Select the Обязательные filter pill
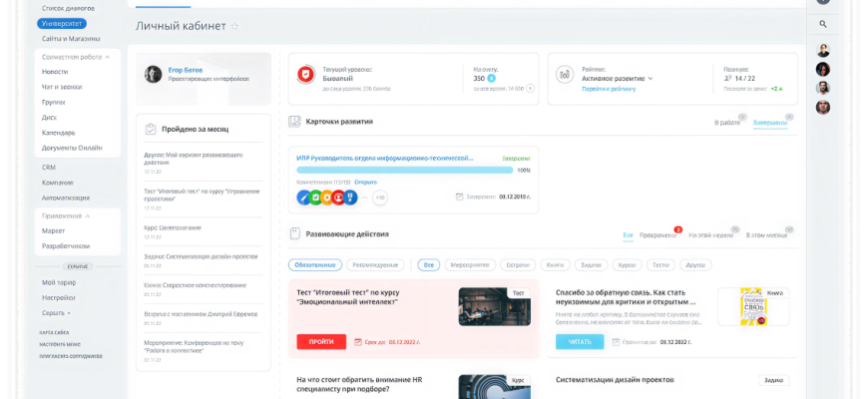 point(316,265)
